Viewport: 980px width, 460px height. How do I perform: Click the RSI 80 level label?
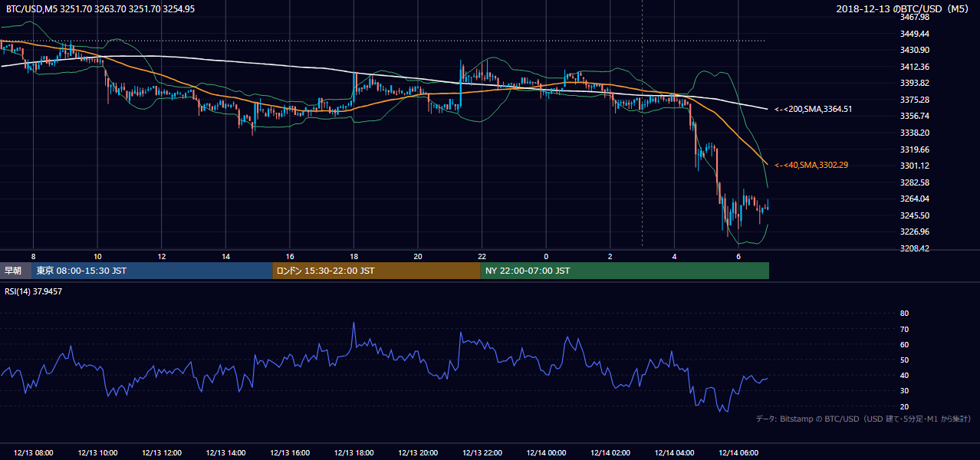pos(904,314)
